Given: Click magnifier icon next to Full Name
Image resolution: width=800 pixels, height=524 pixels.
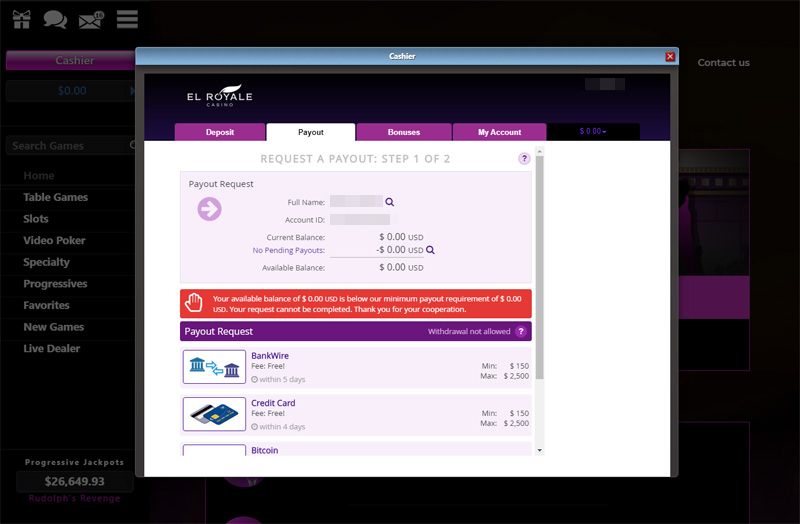Looking at the screenshot, I should [389, 202].
